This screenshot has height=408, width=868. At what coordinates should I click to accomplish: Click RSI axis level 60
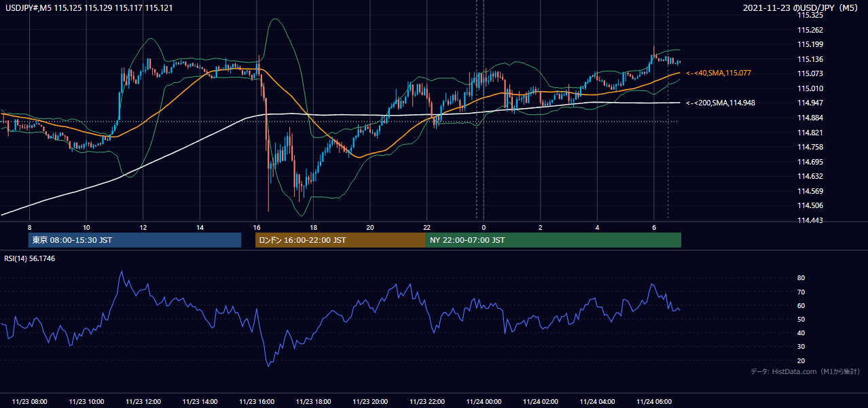coord(801,305)
